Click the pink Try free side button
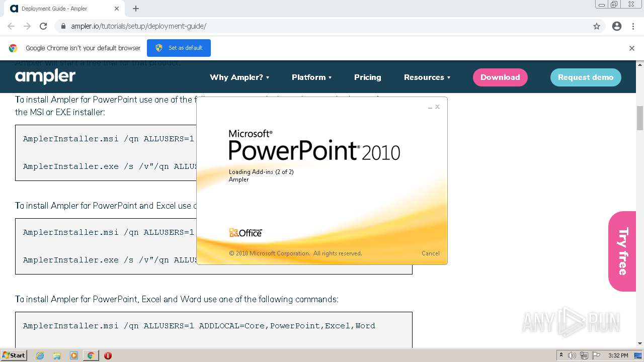Viewport: 644px width, 362px height. coord(622,251)
